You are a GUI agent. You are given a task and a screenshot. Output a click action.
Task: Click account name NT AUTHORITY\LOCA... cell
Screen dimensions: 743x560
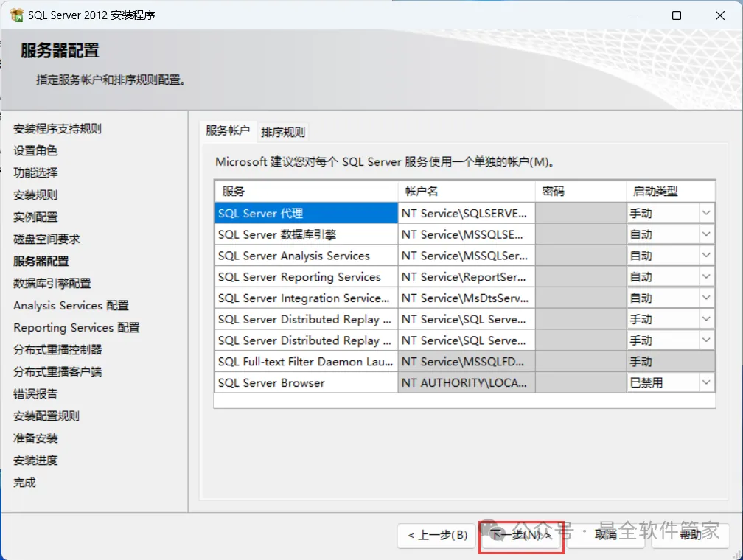[x=467, y=383]
